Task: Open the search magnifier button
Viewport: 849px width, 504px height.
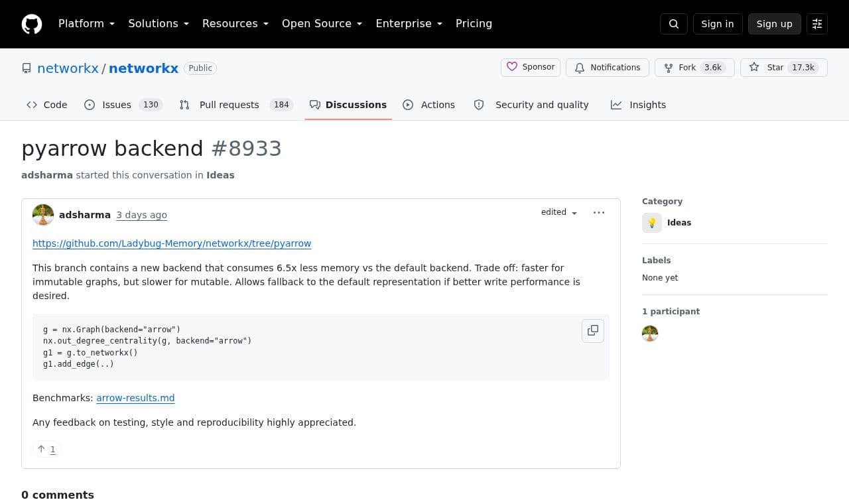Action: point(674,24)
